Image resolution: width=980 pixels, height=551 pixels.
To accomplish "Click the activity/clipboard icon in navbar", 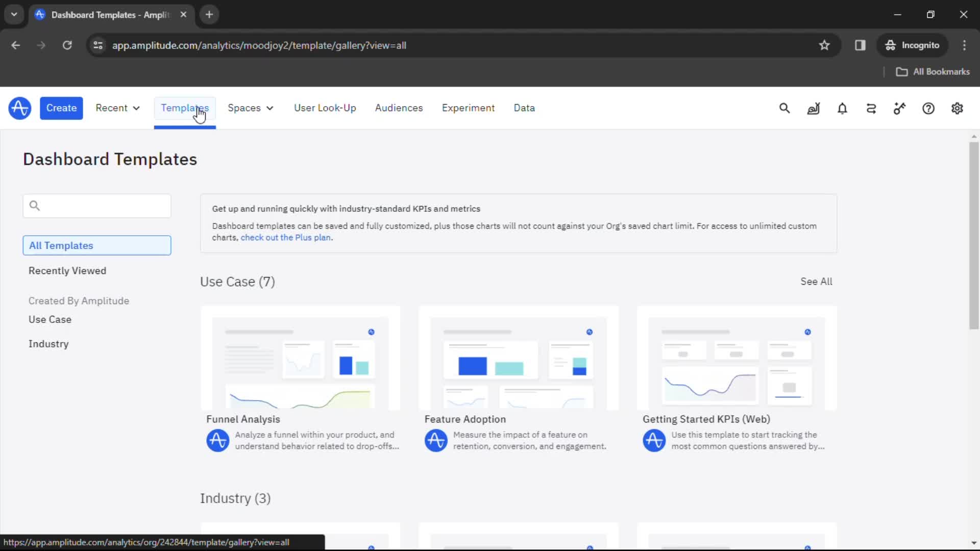I will click(x=871, y=108).
